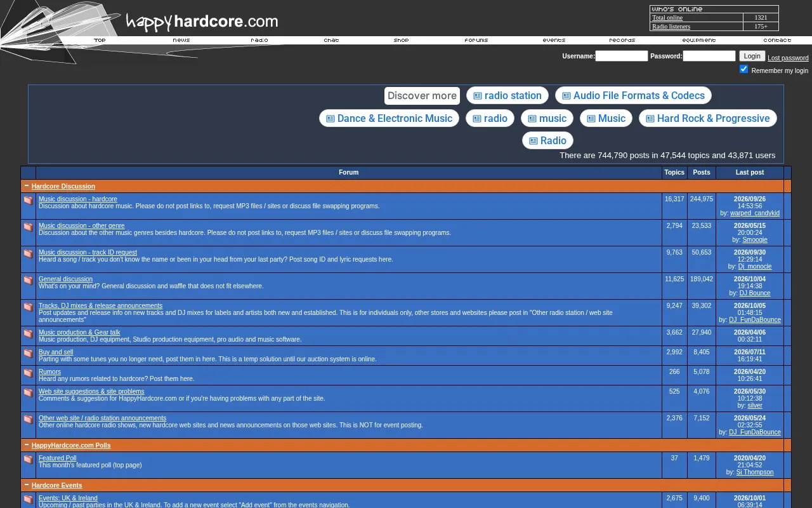Open the Total online link
812x508 pixels.
pyautogui.click(x=667, y=18)
